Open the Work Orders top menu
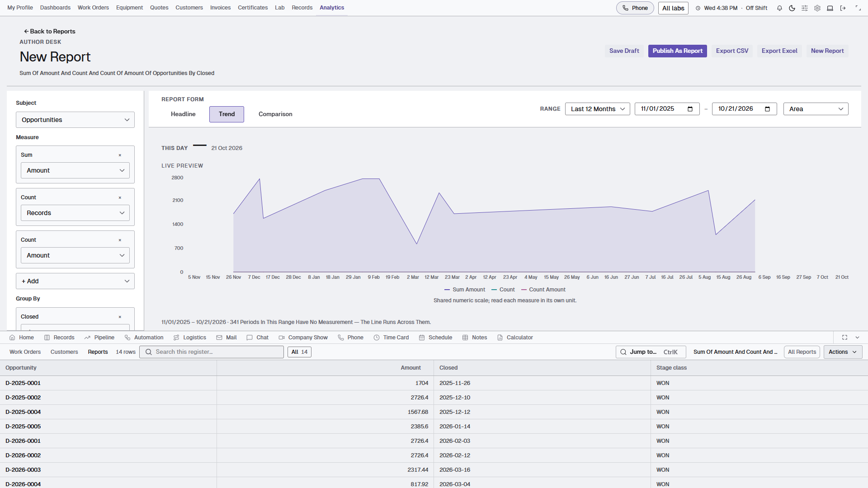868x488 pixels. [x=93, y=8]
